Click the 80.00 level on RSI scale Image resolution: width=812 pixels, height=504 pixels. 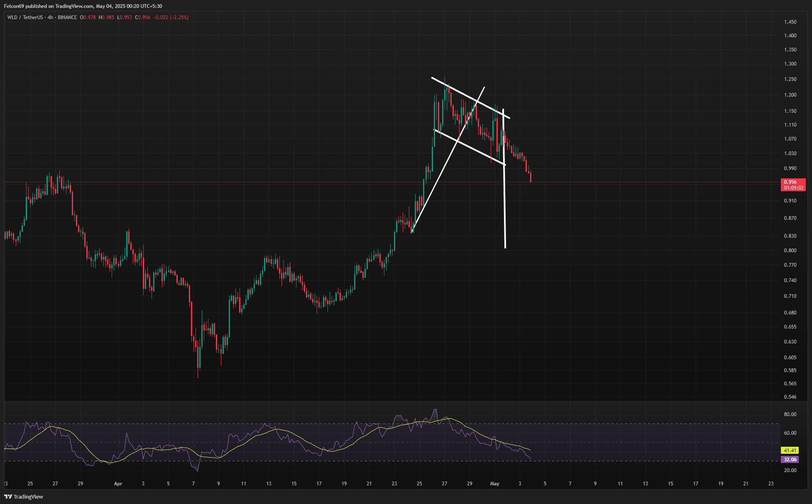[790, 414]
